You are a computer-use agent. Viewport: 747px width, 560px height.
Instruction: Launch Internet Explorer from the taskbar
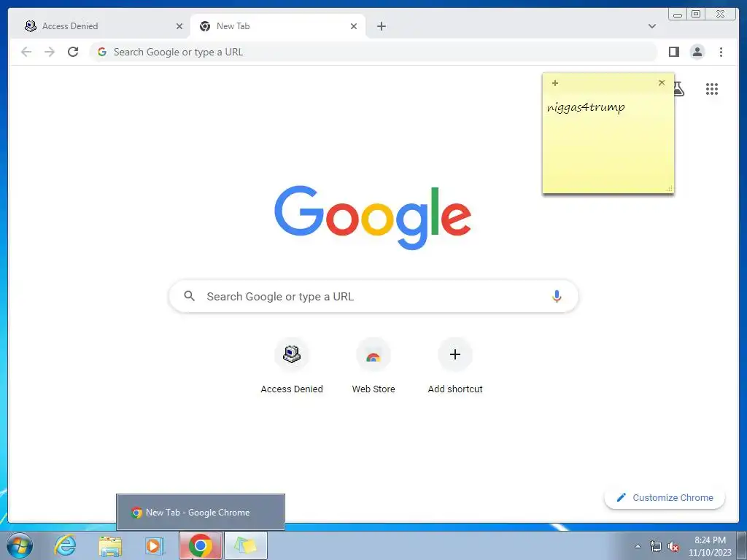coord(65,545)
